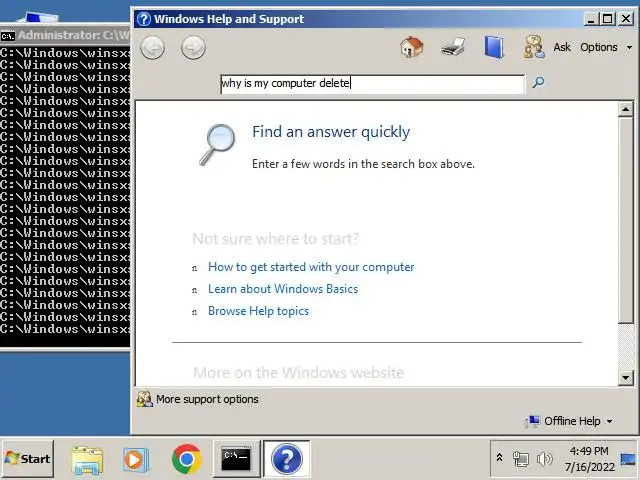Click the Command Prompt window system icon
Viewport: 640px width, 480px height.
tap(7, 36)
